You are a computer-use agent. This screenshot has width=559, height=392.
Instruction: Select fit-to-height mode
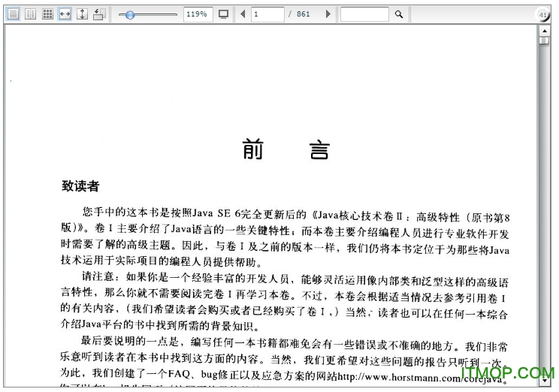[82, 14]
